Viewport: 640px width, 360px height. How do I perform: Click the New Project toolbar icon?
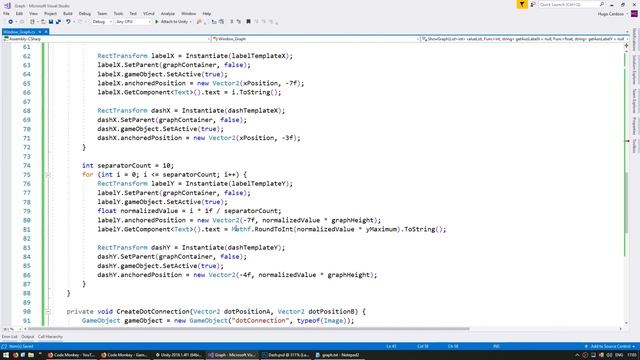32,22
